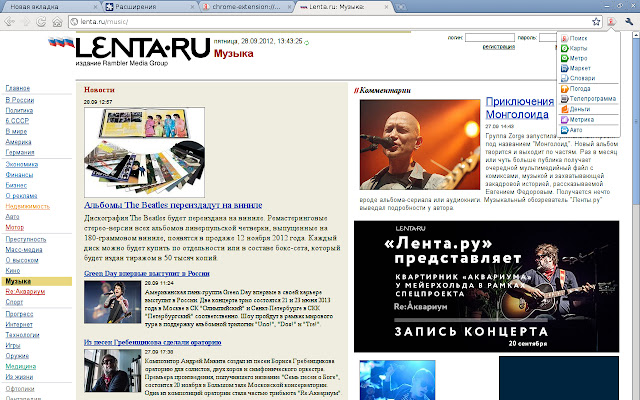Image resolution: width=640 pixels, height=400 pixels.
Task: Click the Гребенщиков portrait thumbnail
Action: [x=112, y=371]
